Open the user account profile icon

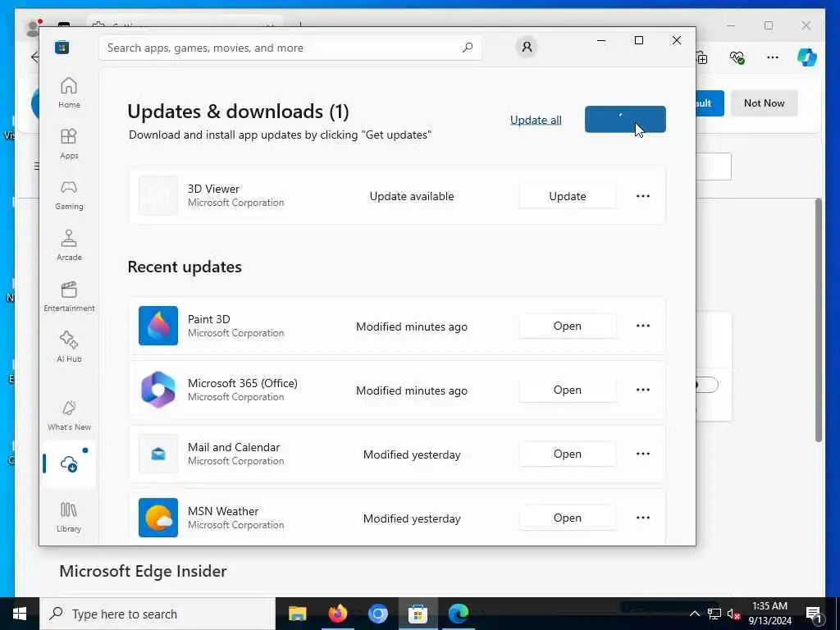[527, 47]
